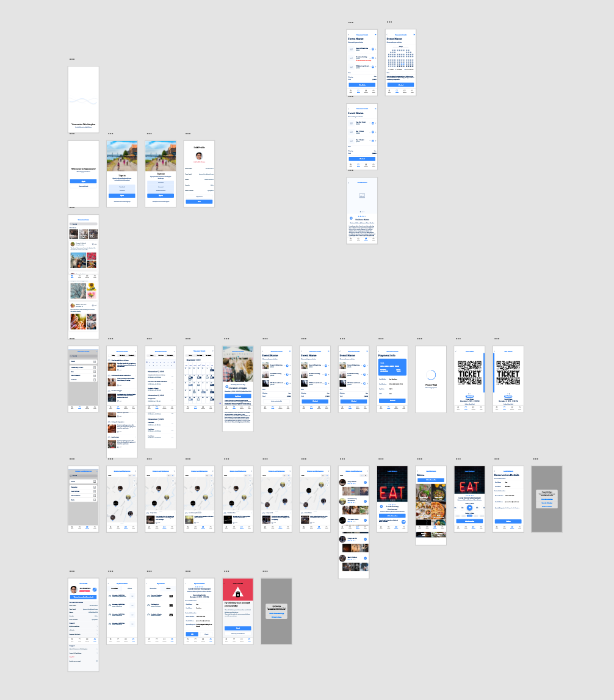Click the search field in the filter frame beside the maps
The width and height of the screenshot is (614, 700).
[84, 475]
